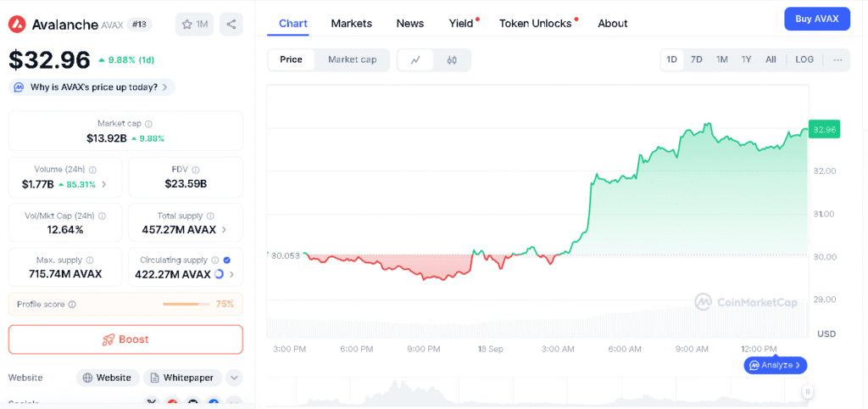Screen dimensions: 868x409
Task: Click the $13.92B market cap value
Action: [107, 138]
